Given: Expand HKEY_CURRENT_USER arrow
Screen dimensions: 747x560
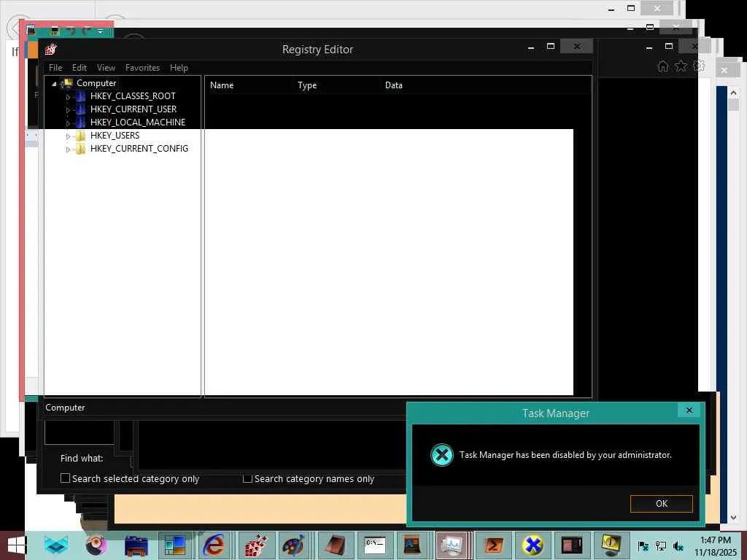Looking at the screenshot, I should click(68, 110).
